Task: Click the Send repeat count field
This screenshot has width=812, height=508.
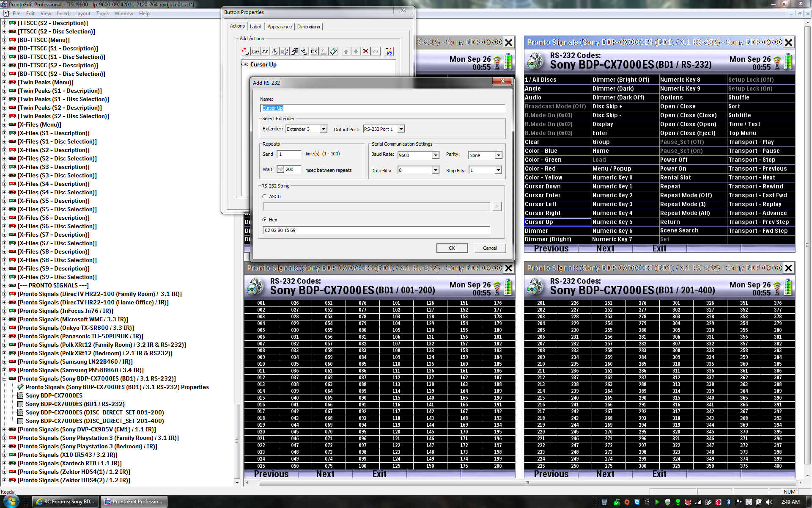Action: tap(290, 154)
